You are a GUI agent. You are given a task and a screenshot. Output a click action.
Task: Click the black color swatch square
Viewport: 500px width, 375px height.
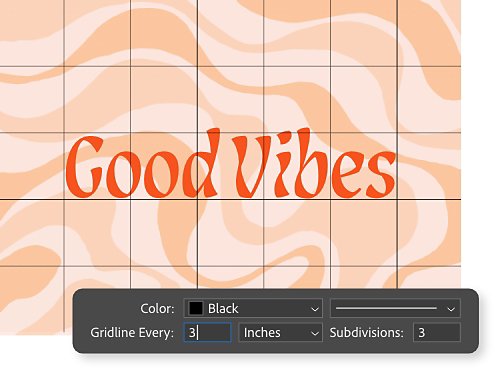196,308
